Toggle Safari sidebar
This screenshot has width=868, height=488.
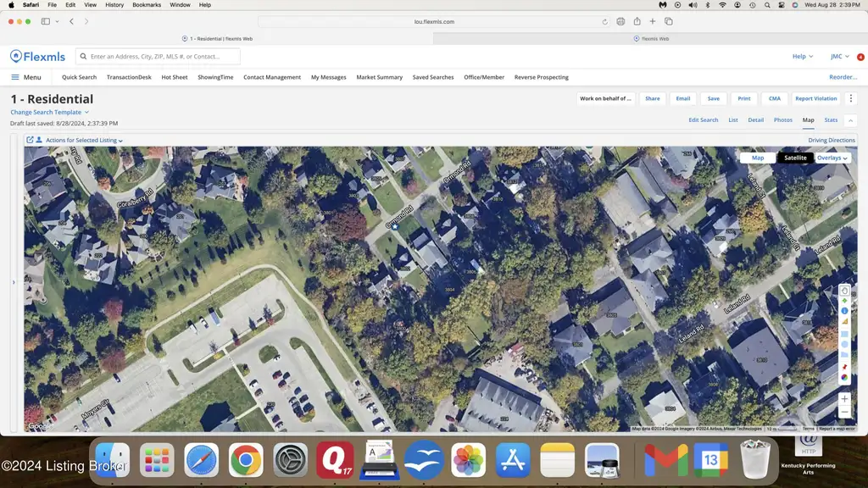click(46, 21)
